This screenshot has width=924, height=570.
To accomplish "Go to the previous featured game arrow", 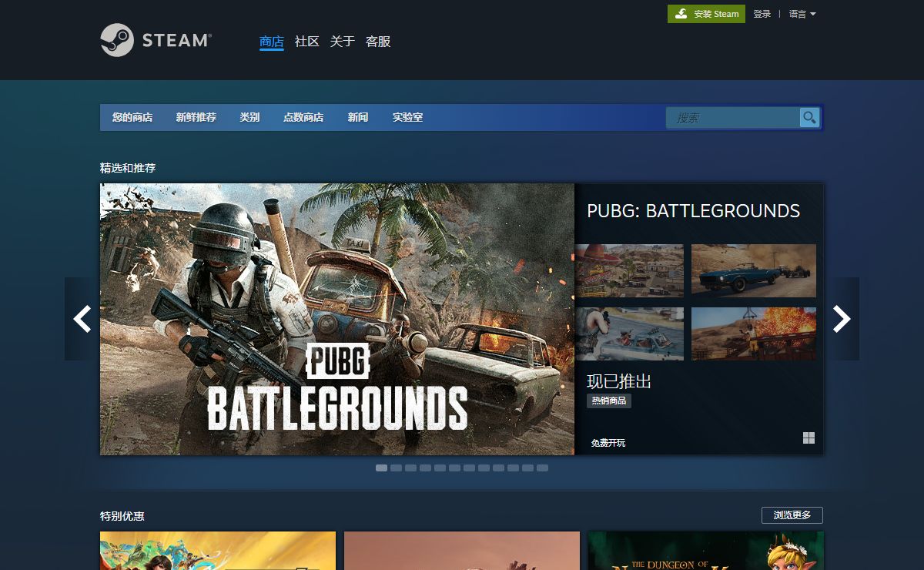I will click(x=82, y=319).
